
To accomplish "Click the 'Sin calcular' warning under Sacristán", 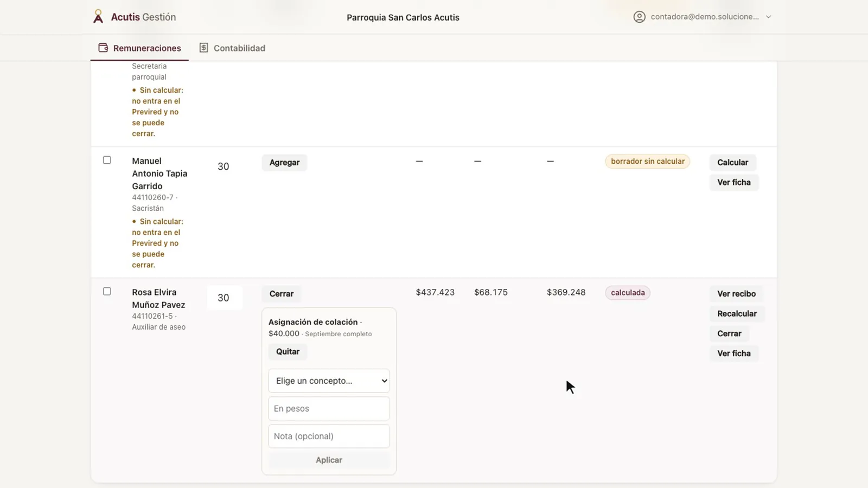I will 157,243.
